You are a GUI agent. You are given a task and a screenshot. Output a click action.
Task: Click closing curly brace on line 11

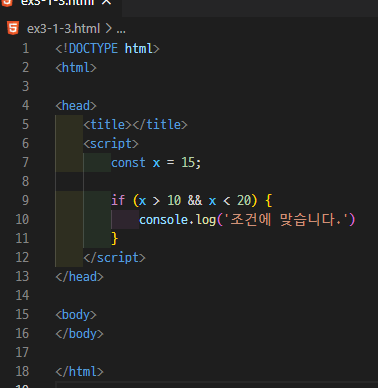point(115,238)
